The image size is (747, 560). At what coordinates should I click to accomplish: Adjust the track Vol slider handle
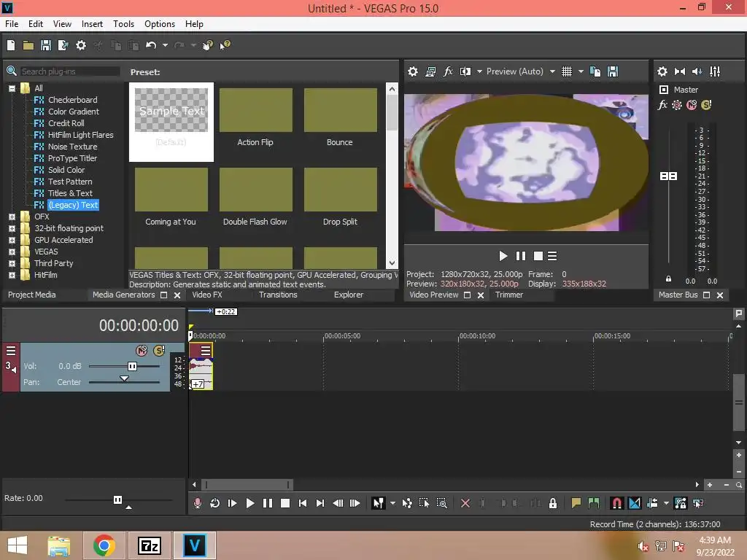tap(133, 366)
